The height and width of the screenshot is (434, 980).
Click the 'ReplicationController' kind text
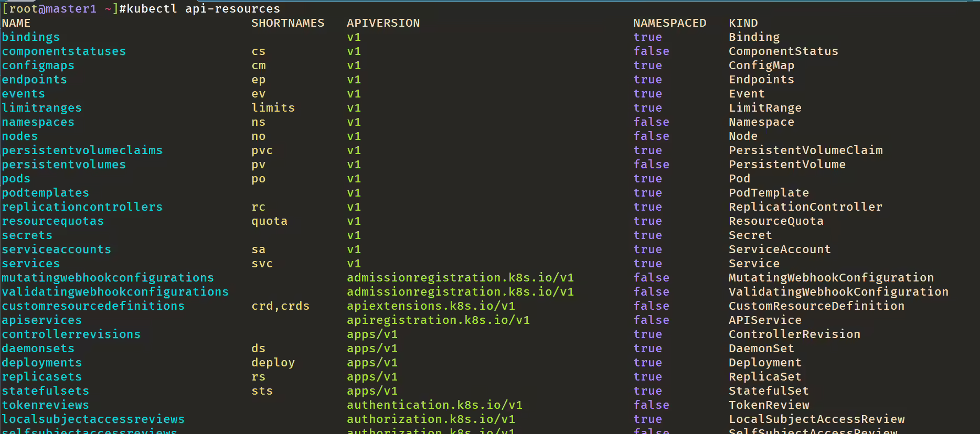[x=806, y=207]
